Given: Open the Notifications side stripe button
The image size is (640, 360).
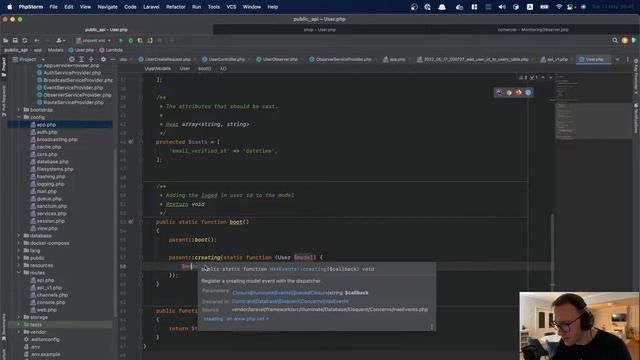Looking at the screenshot, I should click(636, 118).
